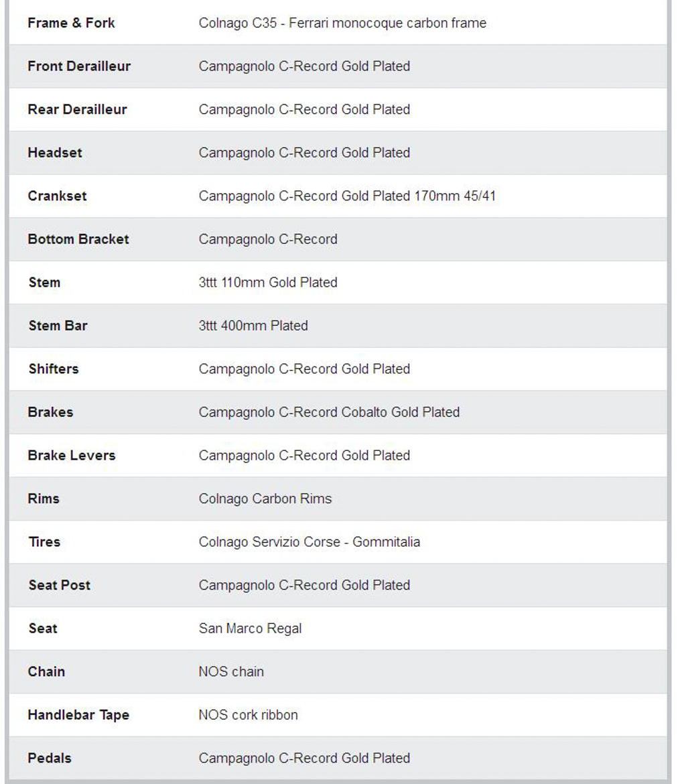Select the Shifters row label
This screenshot has height=784, width=678.
point(54,369)
